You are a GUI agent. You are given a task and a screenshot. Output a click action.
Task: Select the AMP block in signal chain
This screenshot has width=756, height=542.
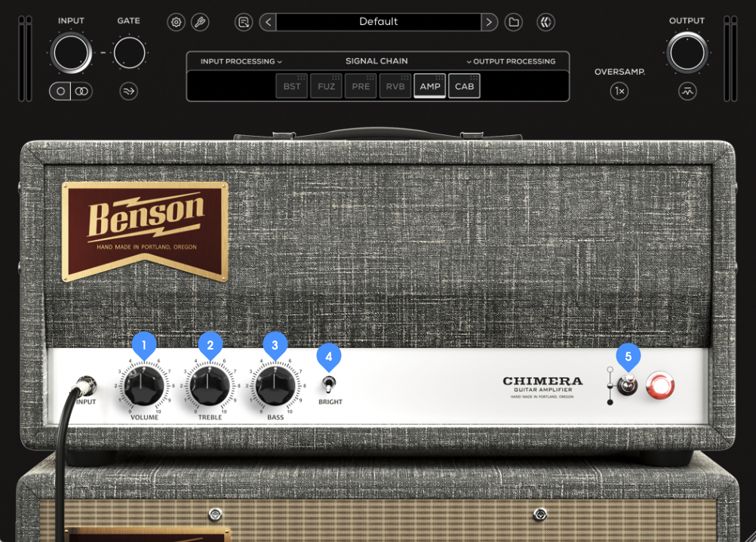(430, 86)
